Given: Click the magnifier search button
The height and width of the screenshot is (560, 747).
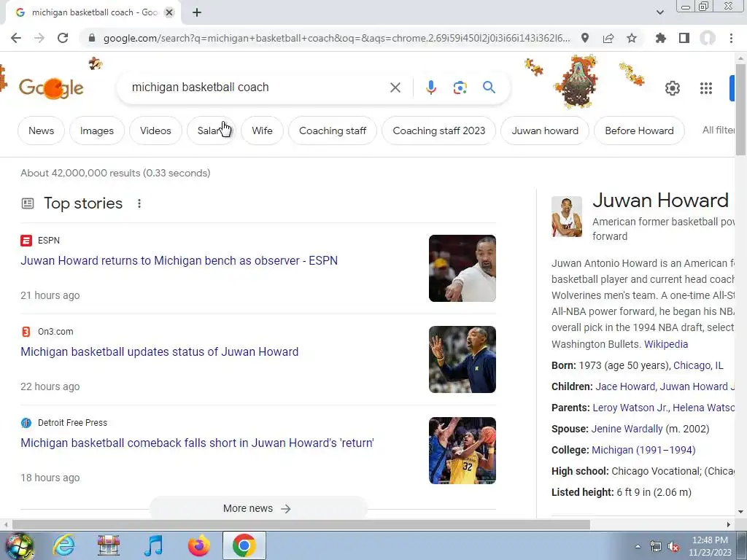Looking at the screenshot, I should pos(489,87).
